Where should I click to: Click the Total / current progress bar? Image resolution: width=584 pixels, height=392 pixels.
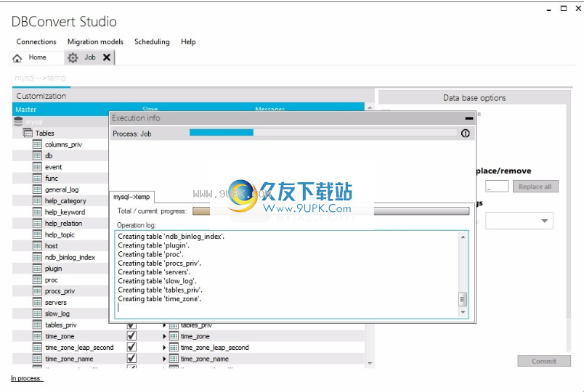coord(330,211)
